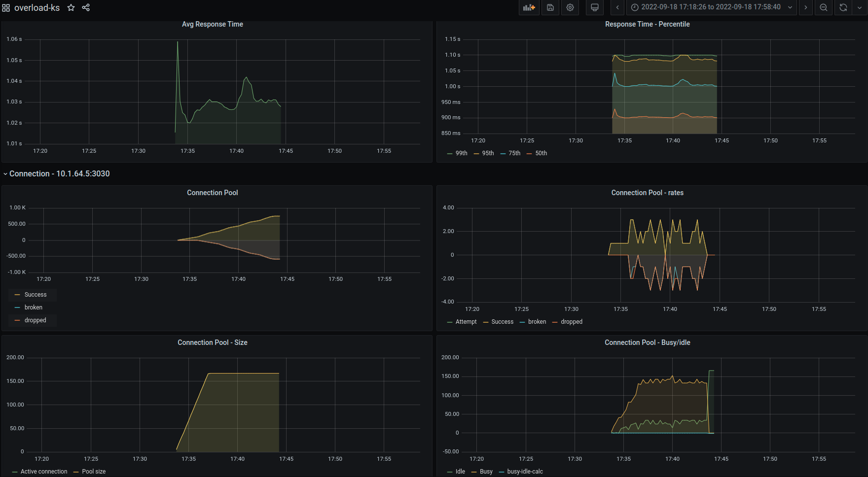Screen dimensions: 868x477
Task: Open the dashboards grid icon
Action: pos(6,8)
